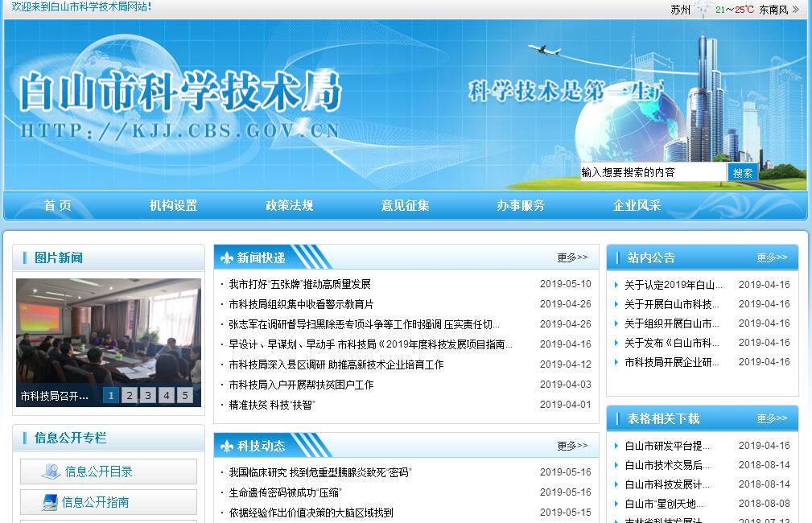Go to the 办事服务 navigation item
The width and height of the screenshot is (812, 523).
click(x=521, y=206)
